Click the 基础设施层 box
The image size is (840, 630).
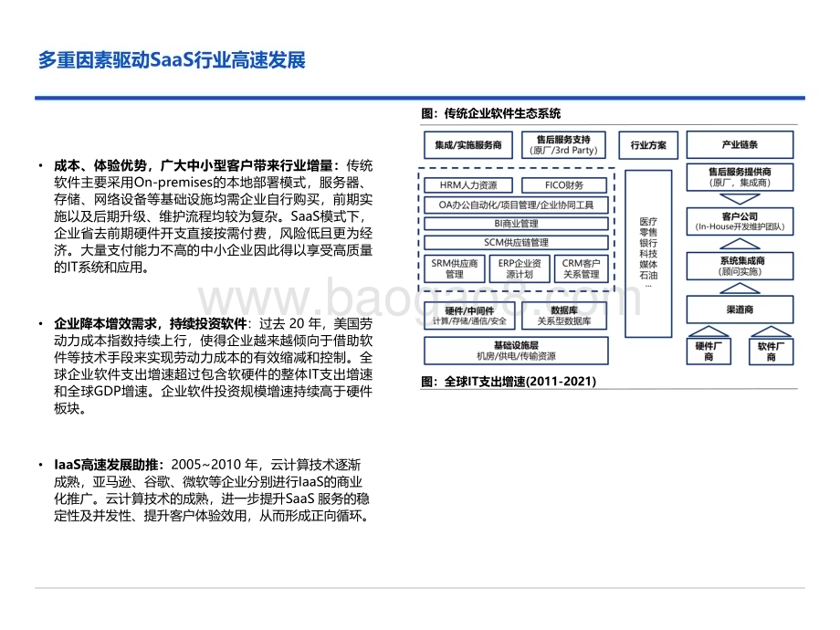pos(516,351)
